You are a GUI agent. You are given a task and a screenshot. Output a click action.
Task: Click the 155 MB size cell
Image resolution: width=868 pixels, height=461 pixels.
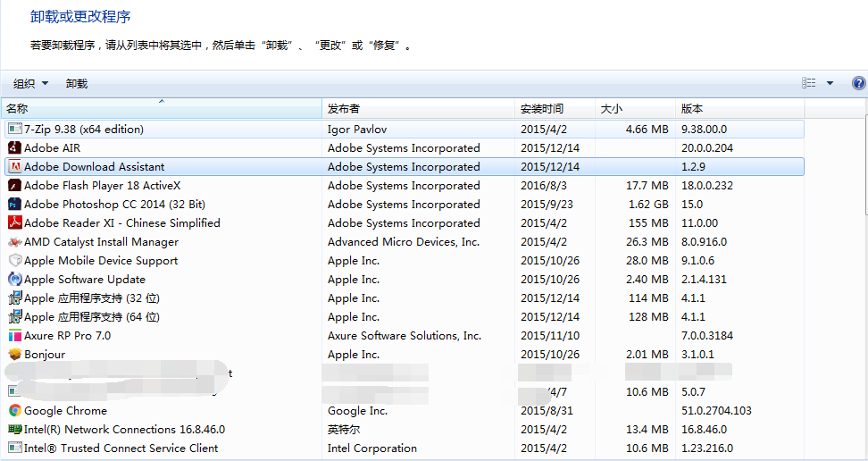(649, 222)
